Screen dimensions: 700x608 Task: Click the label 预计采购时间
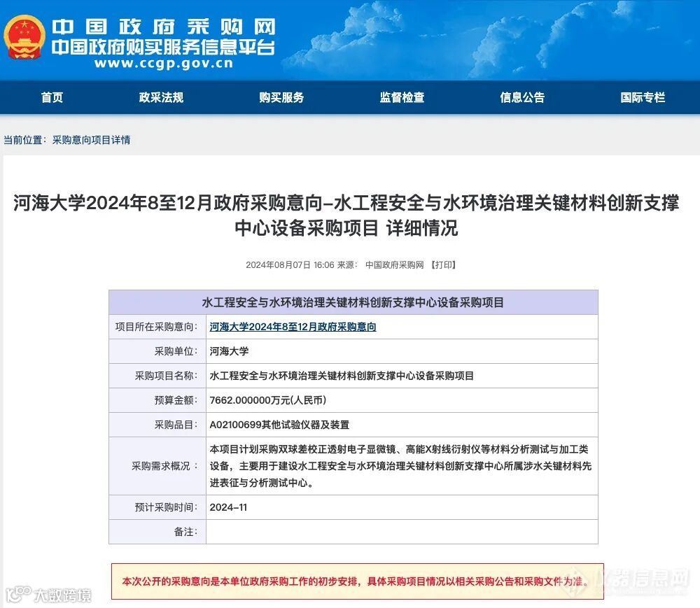click(166, 508)
